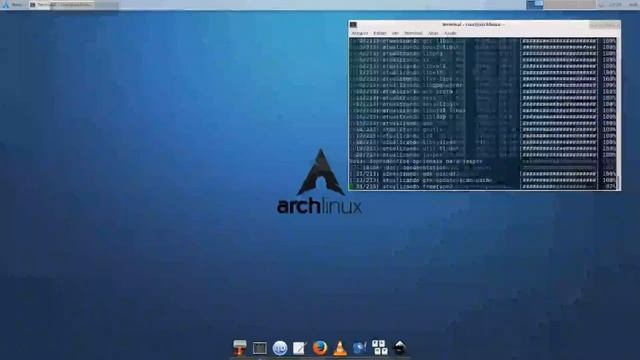The height and width of the screenshot is (360, 640).
Task: Launch Firefox from the dock
Action: point(320,348)
